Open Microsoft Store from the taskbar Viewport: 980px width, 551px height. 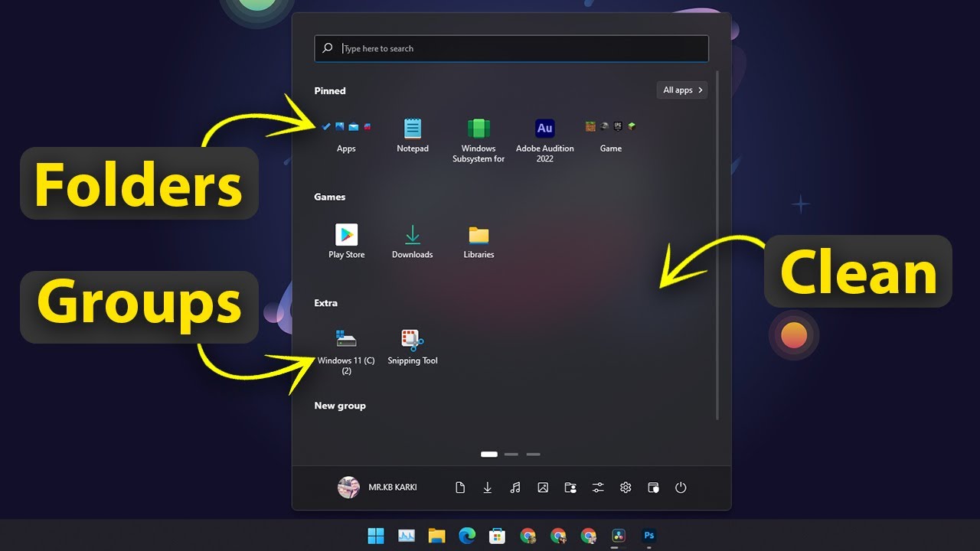click(x=498, y=536)
